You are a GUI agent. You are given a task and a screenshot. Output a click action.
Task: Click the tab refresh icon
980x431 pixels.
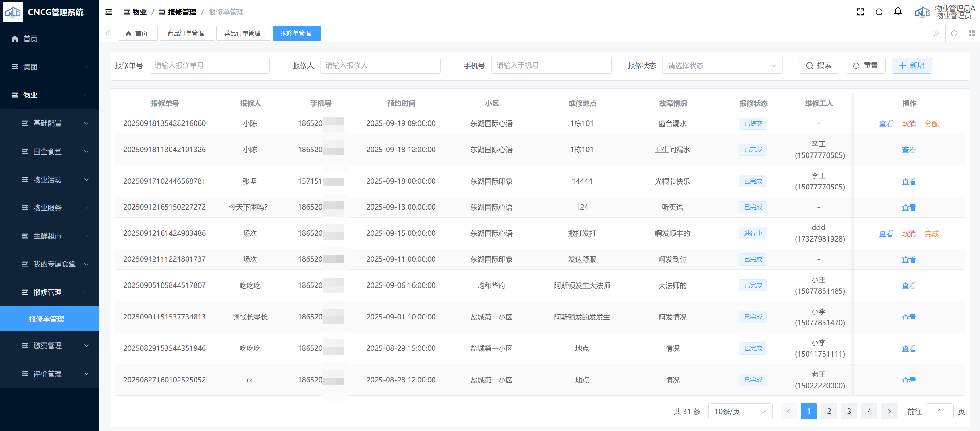pyautogui.click(x=954, y=34)
